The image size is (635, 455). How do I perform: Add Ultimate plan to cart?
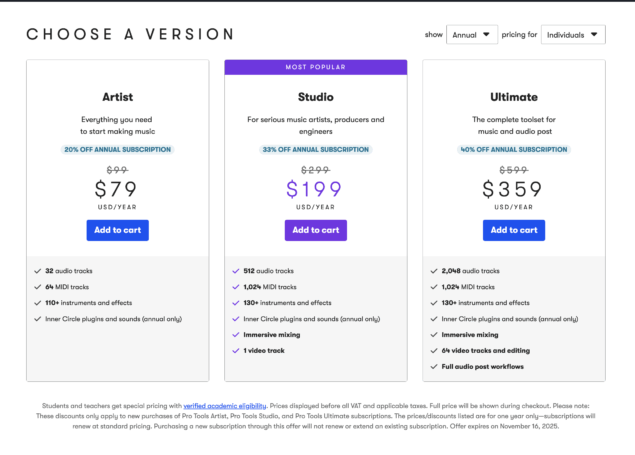514,230
